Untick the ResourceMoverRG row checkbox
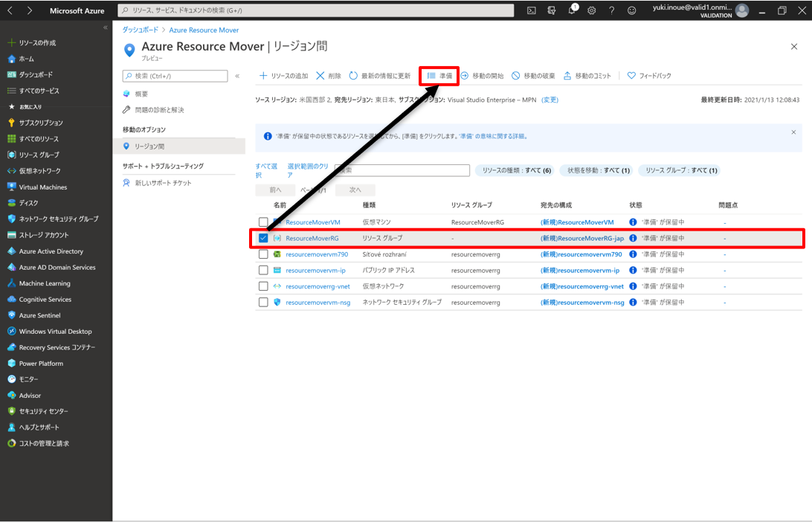The height and width of the screenshot is (522, 812). (x=263, y=238)
